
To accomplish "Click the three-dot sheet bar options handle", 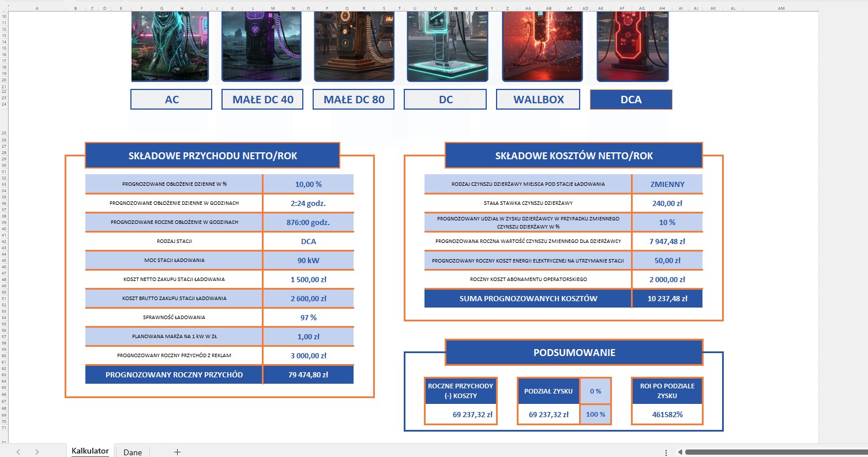I will (x=666, y=452).
